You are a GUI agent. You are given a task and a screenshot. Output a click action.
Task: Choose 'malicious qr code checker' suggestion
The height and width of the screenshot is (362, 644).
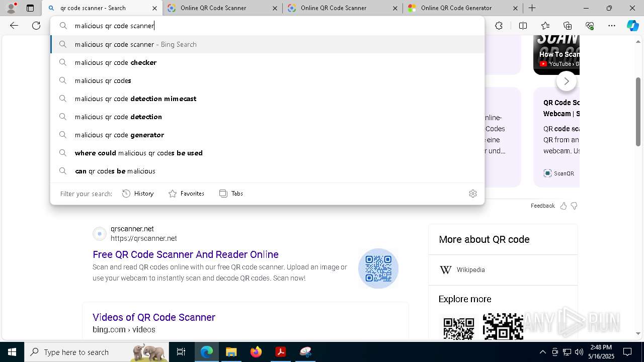coord(267,62)
